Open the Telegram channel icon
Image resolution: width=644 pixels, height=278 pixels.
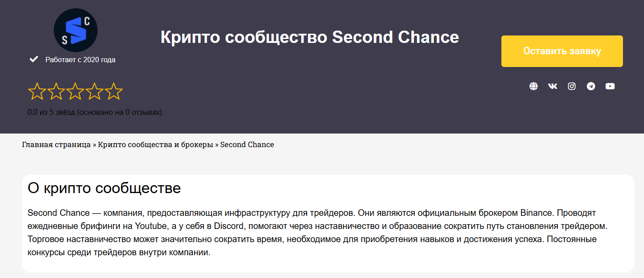tap(591, 86)
